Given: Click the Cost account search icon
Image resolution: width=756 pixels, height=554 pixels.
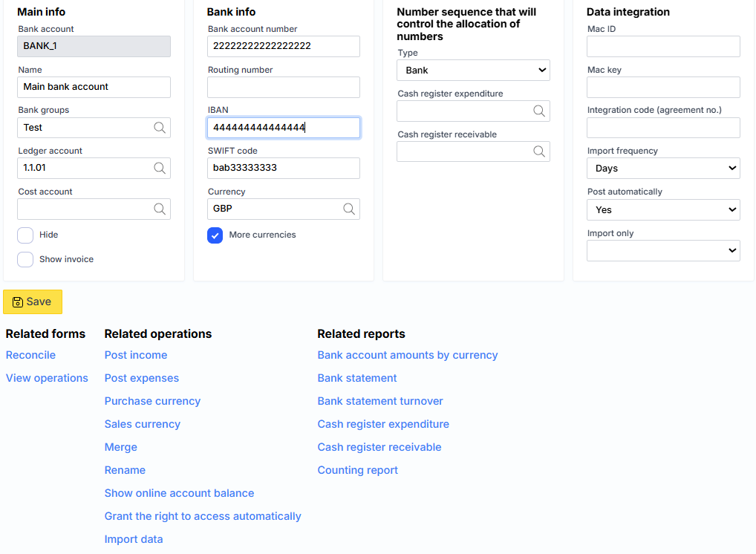Looking at the screenshot, I should pyautogui.click(x=160, y=209).
